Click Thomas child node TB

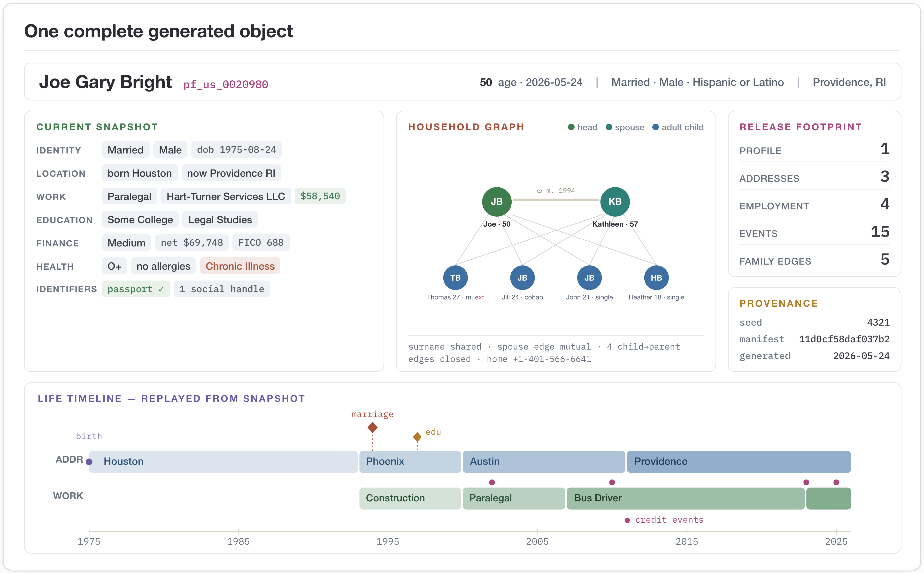(x=455, y=278)
